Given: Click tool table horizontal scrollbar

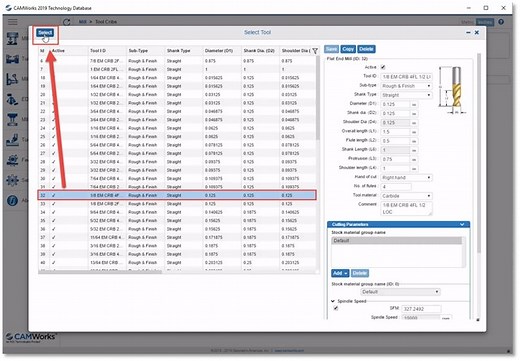Looking at the screenshot, I should [x=100, y=272].
